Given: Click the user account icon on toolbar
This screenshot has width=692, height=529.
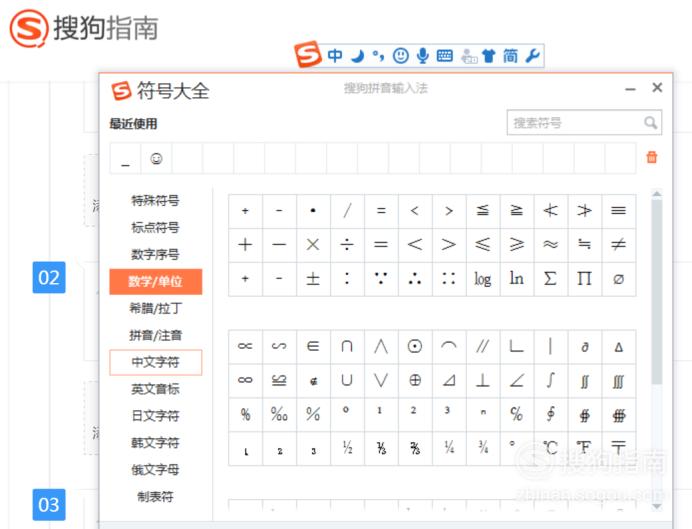Looking at the screenshot, I should [468, 56].
